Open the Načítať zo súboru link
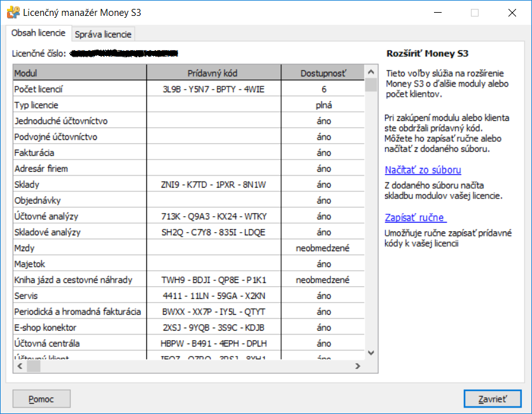The image size is (532, 414). click(423, 170)
